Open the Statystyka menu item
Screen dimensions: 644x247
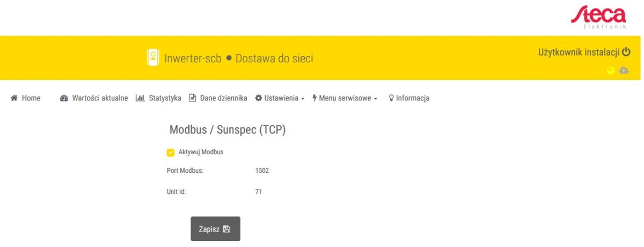click(158, 98)
